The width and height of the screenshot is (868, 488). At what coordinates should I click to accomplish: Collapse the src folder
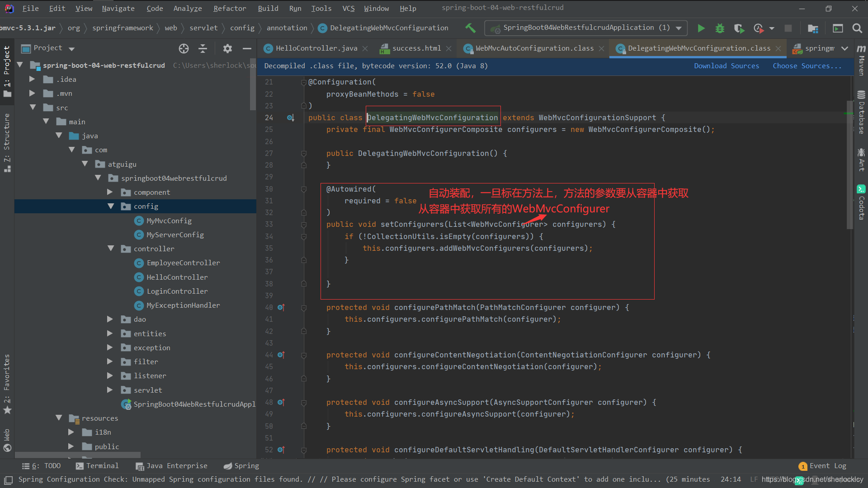[33, 107]
